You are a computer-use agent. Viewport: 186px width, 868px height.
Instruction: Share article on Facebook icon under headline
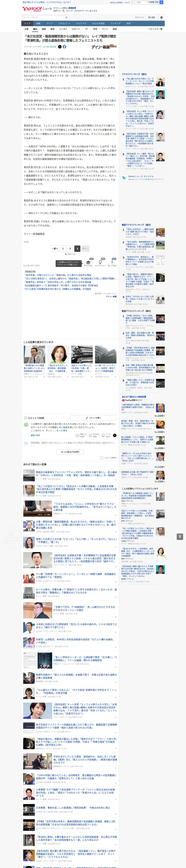[x=64, y=47]
